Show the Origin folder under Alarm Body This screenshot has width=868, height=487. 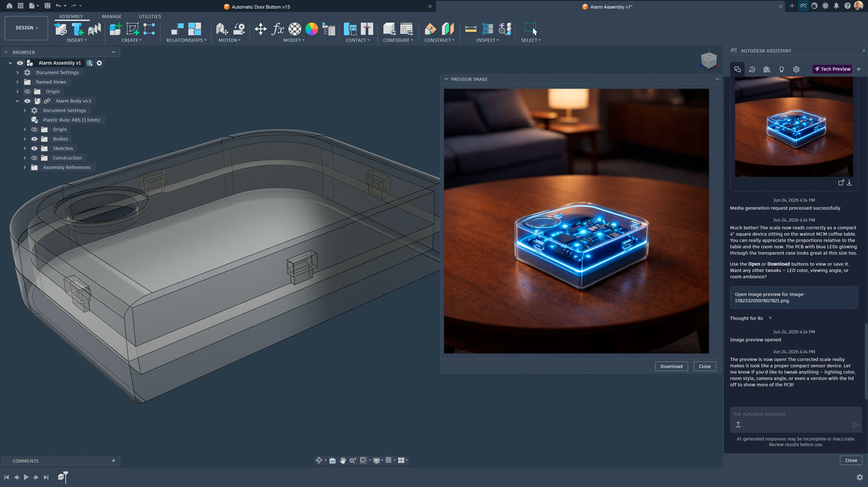34,130
